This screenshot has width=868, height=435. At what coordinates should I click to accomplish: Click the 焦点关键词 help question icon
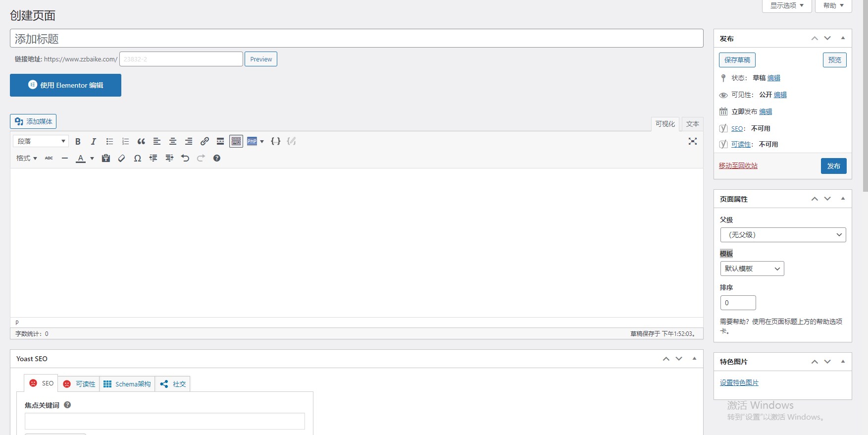pyautogui.click(x=67, y=405)
